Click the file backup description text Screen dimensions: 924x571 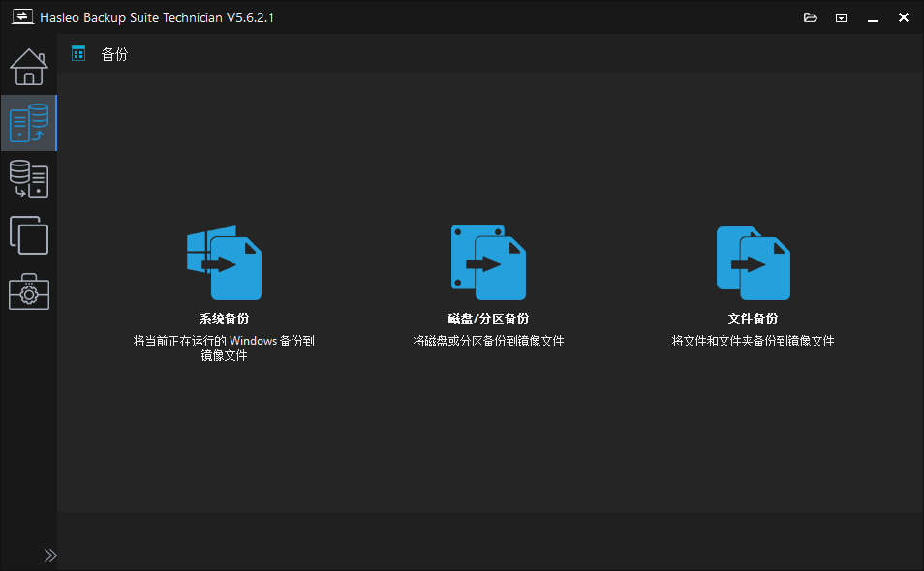[753, 341]
